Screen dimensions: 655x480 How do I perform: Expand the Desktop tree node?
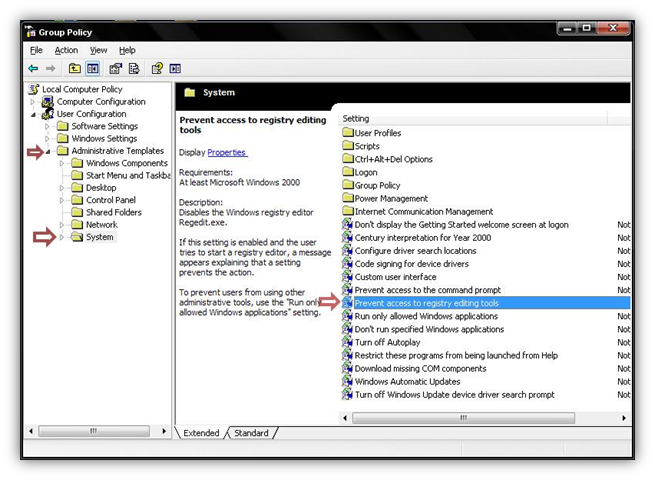pos(62,188)
